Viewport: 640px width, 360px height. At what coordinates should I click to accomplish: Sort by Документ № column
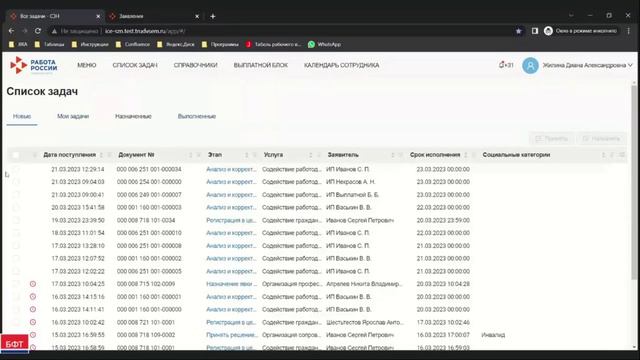point(190,155)
